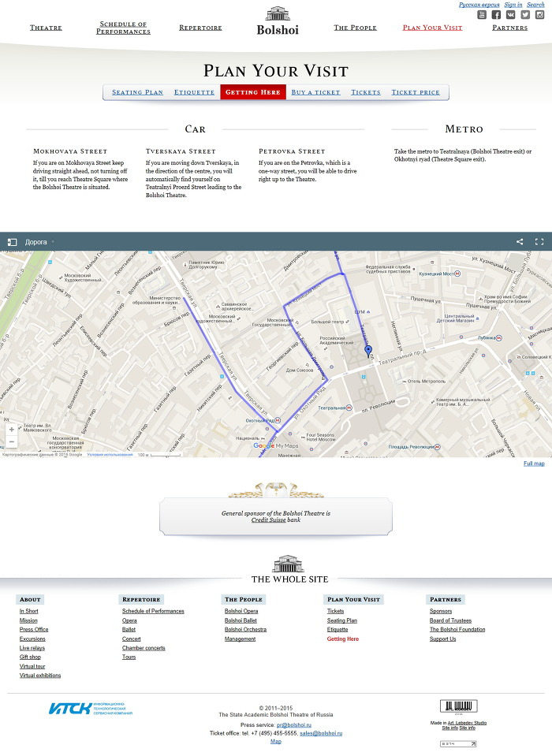552x756 pixels.
Task: Click the theatre building icon above The Whole Site
Action: tap(288, 564)
